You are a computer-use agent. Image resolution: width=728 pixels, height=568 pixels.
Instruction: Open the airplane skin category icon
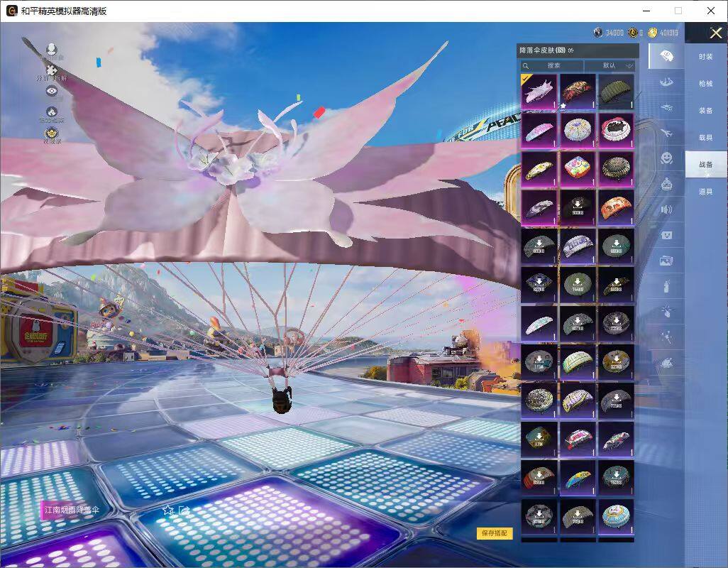[x=666, y=133]
